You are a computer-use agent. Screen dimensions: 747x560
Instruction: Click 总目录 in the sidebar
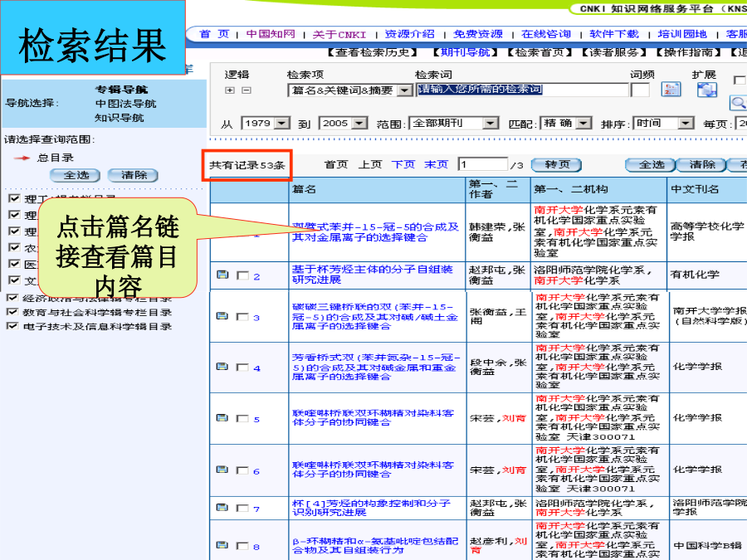point(56,158)
